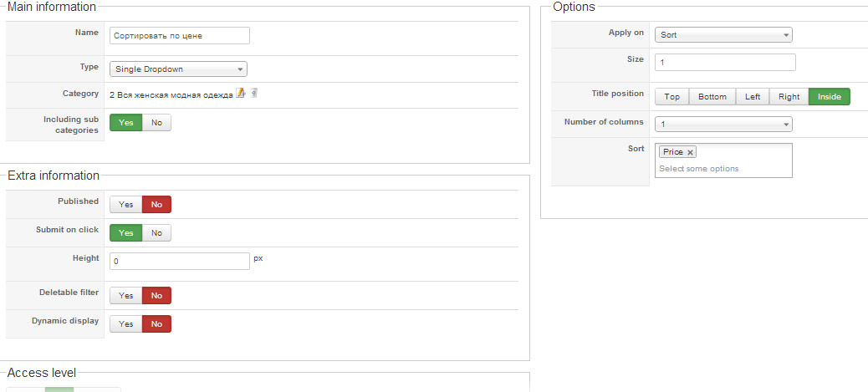
Task: Open the Apply on dropdown
Action: pyautogui.click(x=722, y=35)
